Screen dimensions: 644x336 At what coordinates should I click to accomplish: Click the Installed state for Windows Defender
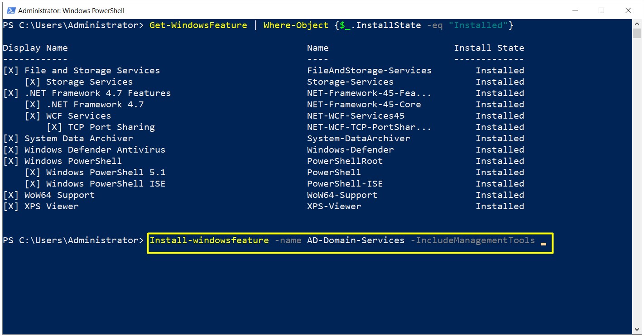500,150
